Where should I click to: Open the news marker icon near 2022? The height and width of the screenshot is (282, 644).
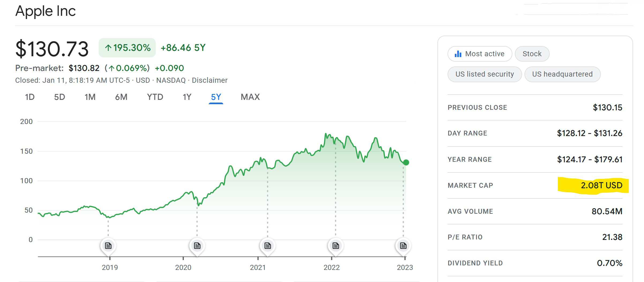(x=336, y=246)
